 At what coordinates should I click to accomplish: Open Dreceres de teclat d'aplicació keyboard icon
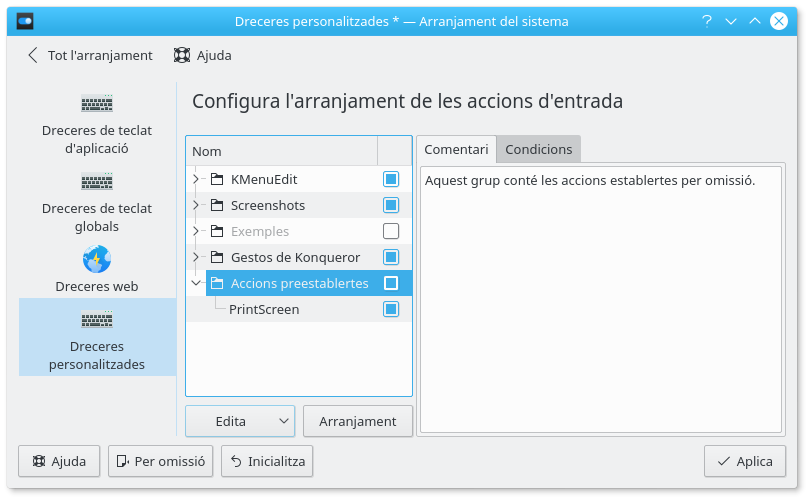click(97, 103)
